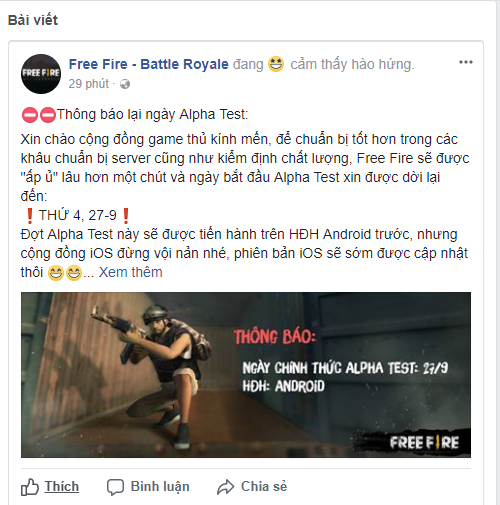
Task: Click the Bài viết section heading
Action: tap(33, 20)
